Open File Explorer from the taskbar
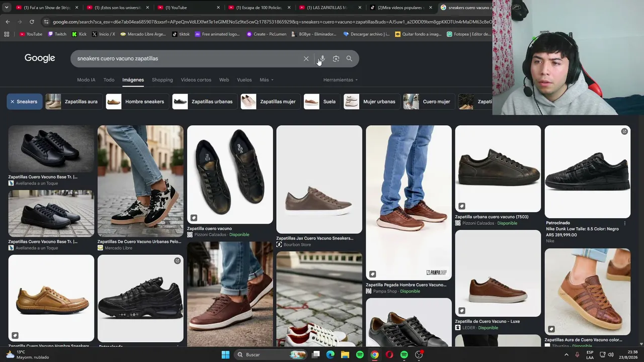The width and height of the screenshot is (644, 362). [x=345, y=354]
